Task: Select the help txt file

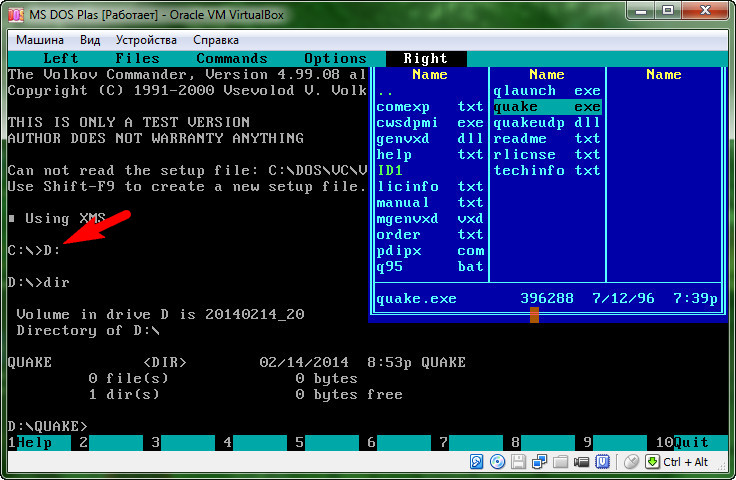Action: (429, 155)
